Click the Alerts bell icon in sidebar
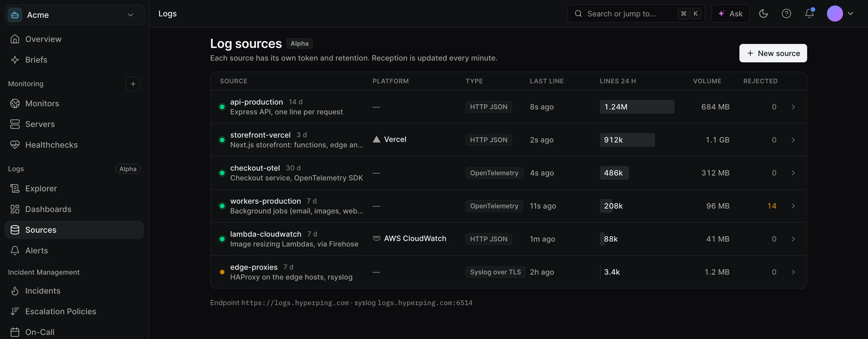This screenshot has width=868, height=339. coord(15,251)
